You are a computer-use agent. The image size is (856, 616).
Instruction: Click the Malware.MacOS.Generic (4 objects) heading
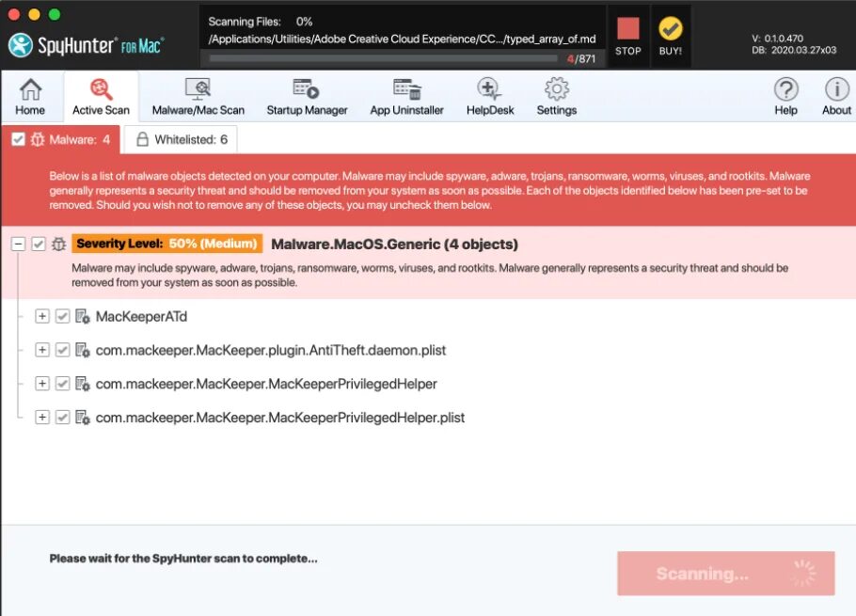tap(394, 245)
